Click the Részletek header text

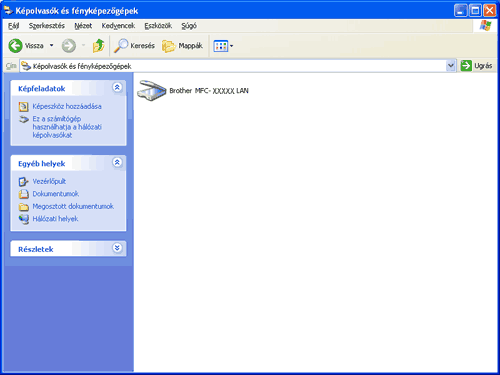pyautogui.click(x=36, y=249)
